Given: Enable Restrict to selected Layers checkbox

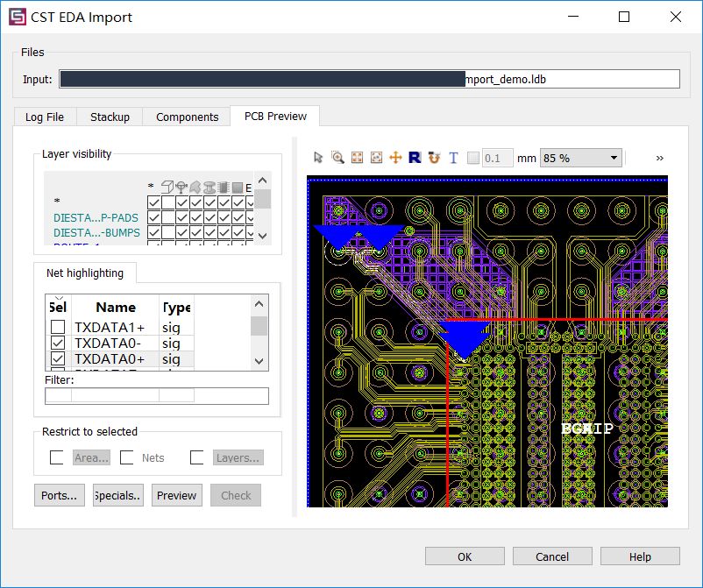Looking at the screenshot, I should tap(197, 457).
